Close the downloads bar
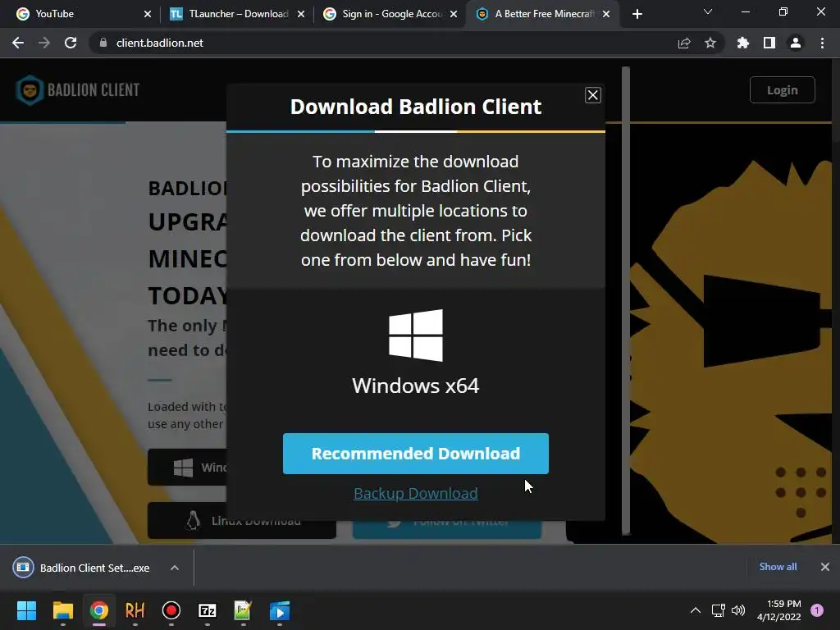840x630 pixels. pyautogui.click(x=825, y=567)
